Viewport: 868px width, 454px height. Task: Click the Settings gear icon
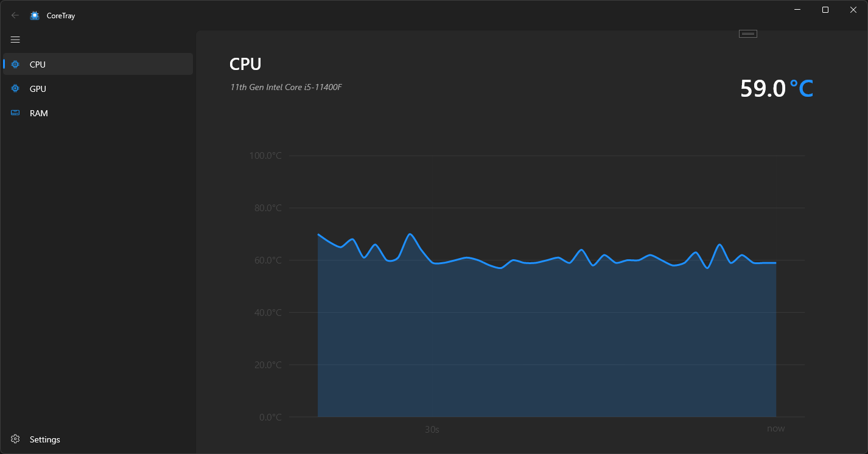(x=15, y=439)
